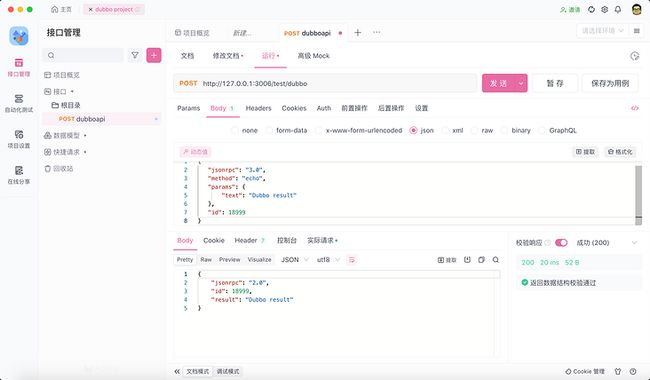This screenshot has height=380, width=650.
Task: Click 保存为用例 button
Action: click(610, 83)
